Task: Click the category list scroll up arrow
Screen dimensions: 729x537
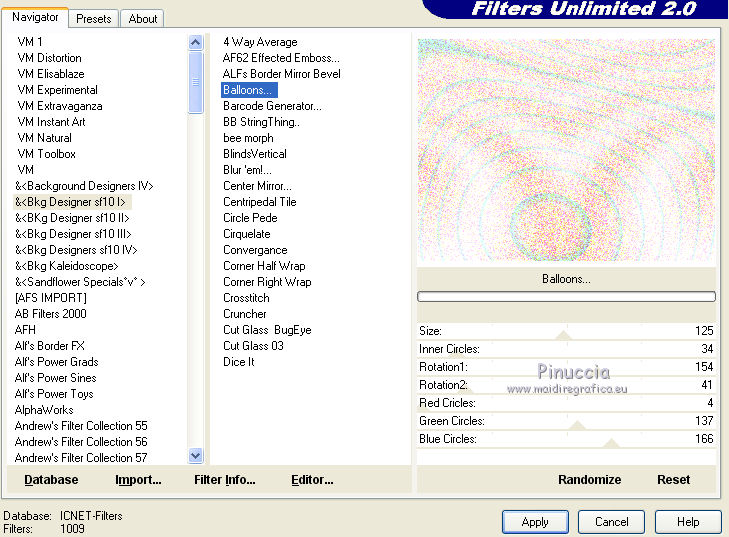Action: coord(196,43)
